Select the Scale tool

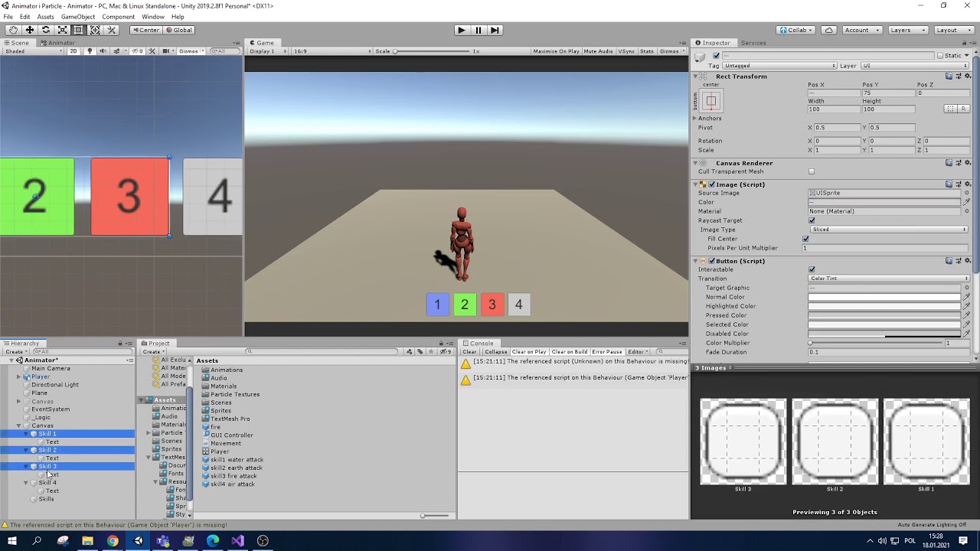tap(62, 30)
